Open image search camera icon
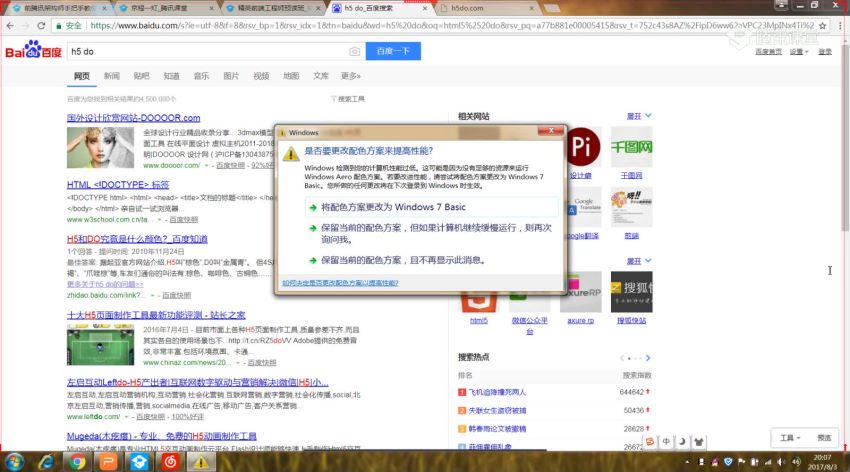Screen dimensions: 850x472 pos(354,51)
